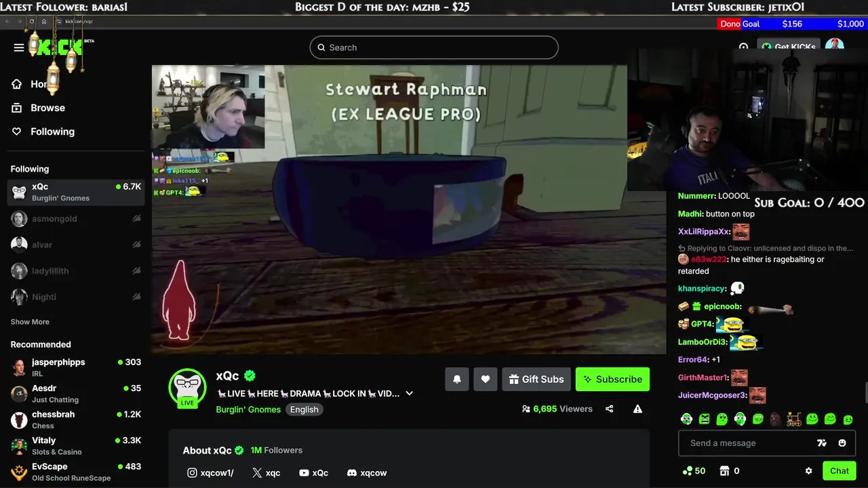Click username Madhi in chat
Image resolution: width=868 pixels, height=488 pixels.
click(x=690, y=214)
